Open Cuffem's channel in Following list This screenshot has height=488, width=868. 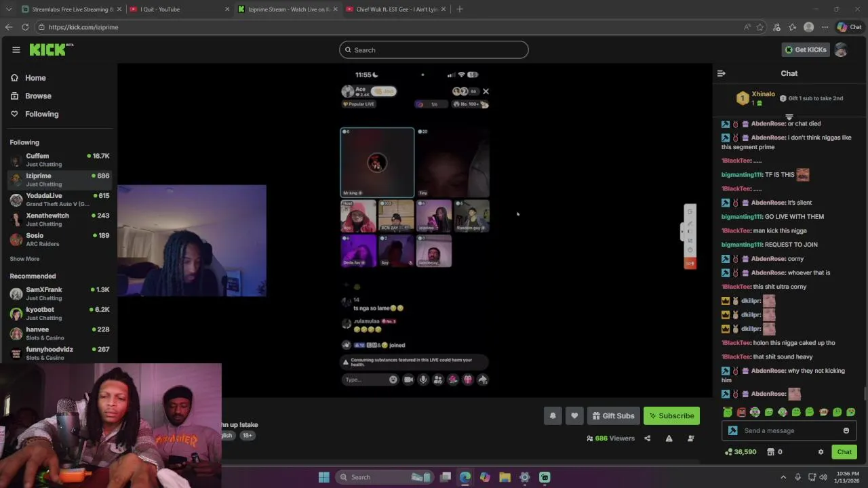pyautogui.click(x=59, y=160)
